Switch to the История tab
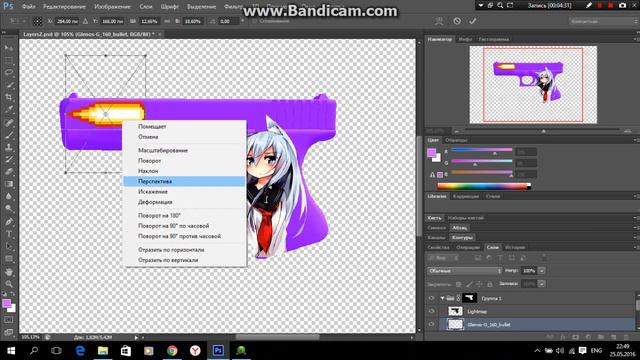 [515, 247]
